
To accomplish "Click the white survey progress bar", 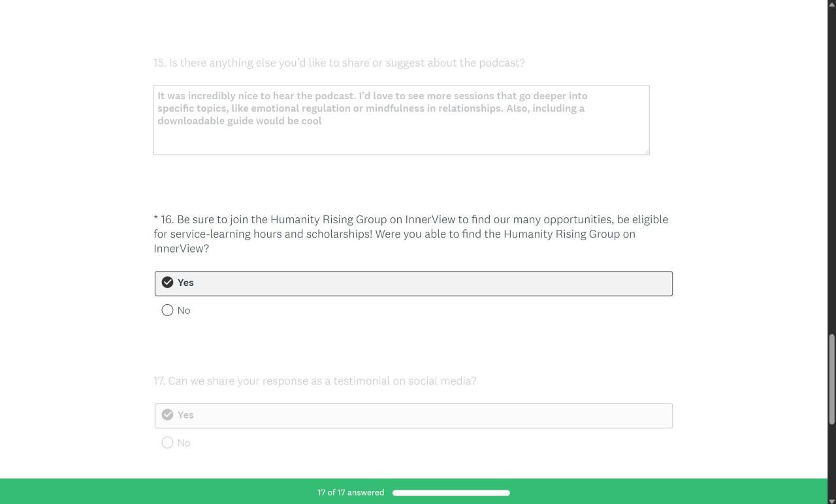I will click(451, 493).
